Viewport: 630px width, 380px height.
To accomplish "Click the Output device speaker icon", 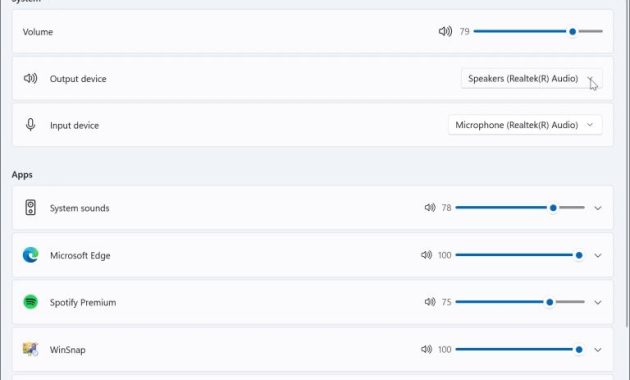I will click(x=31, y=78).
